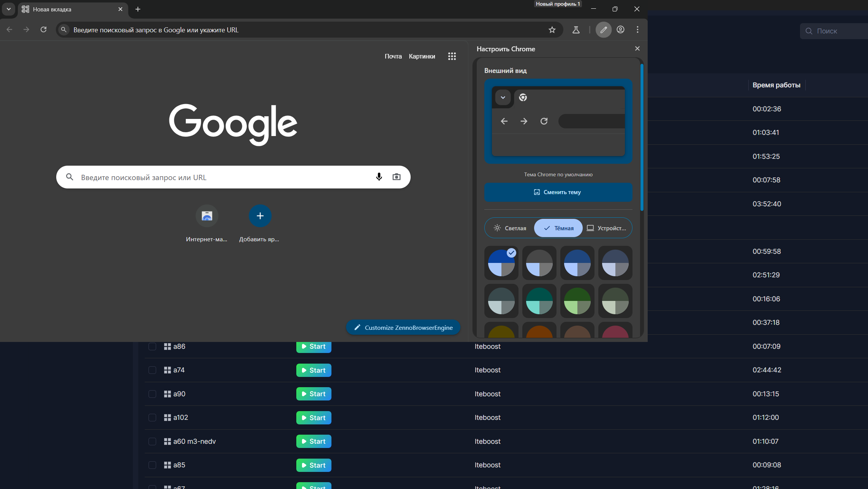The image size is (868, 489).
Task: Click the Сменить тему button
Action: pyautogui.click(x=558, y=192)
